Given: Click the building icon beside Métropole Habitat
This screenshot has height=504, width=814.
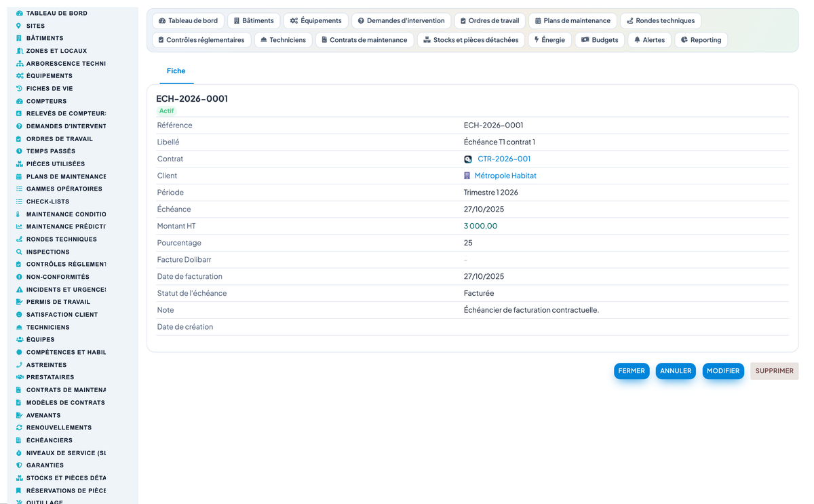Looking at the screenshot, I should tap(467, 176).
